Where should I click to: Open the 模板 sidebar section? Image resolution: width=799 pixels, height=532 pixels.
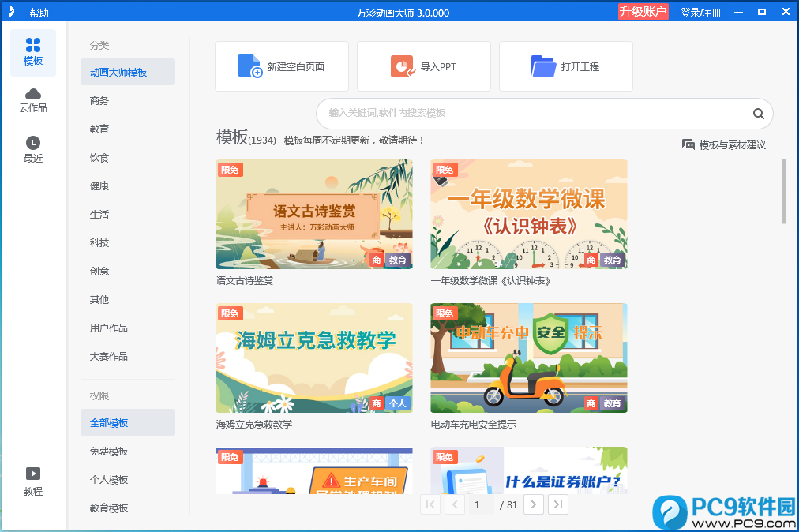33,52
